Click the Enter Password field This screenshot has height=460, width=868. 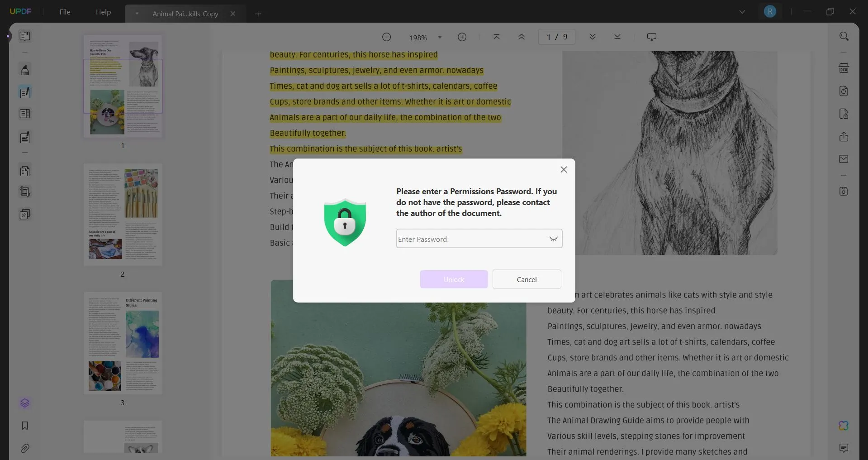point(479,239)
